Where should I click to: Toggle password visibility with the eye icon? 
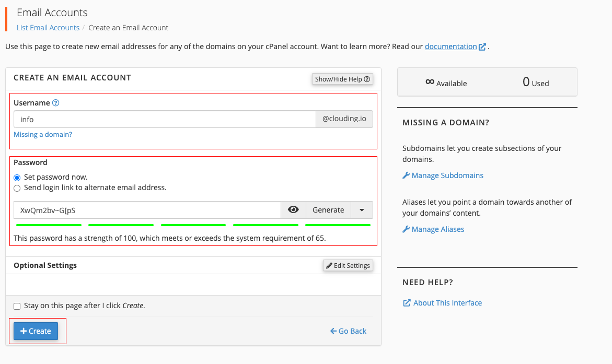click(x=293, y=210)
